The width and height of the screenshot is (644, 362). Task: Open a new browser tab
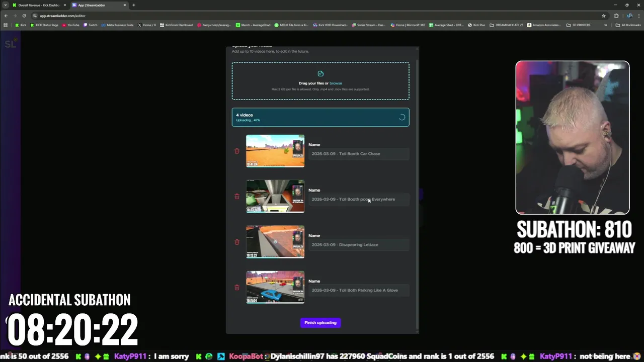coord(134,5)
